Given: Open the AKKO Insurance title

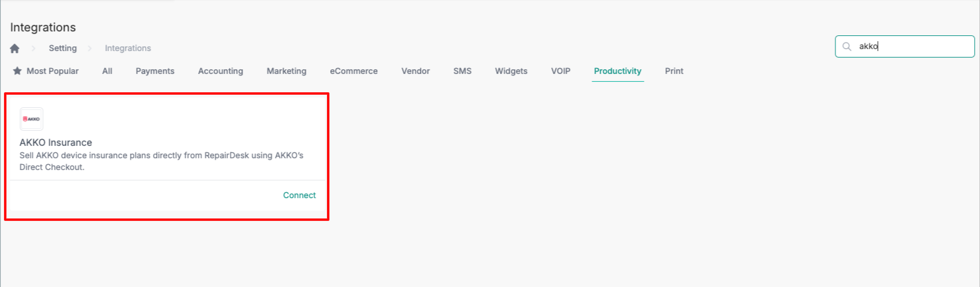Looking at the screenshot, I should click(56, 143).
